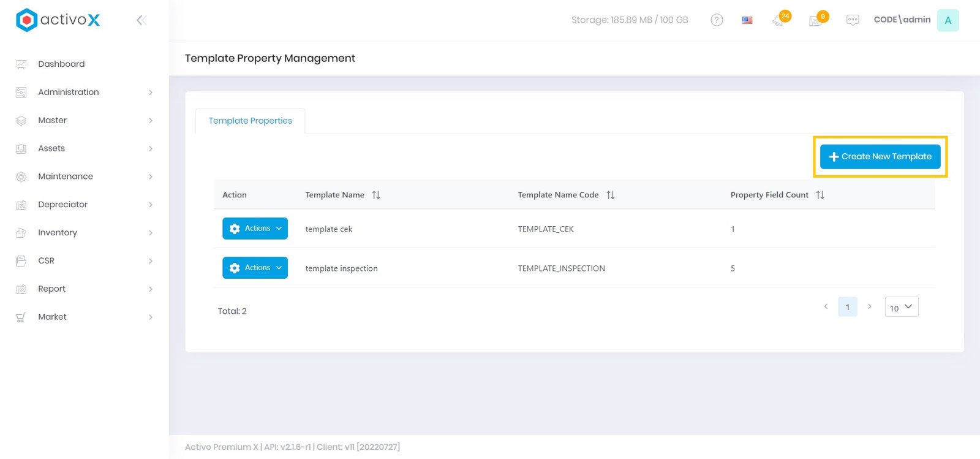Image resolution: width=980 pixels, height=459 pixels.
Task: Open notifications with 24 badge
Action: (779, 20)
